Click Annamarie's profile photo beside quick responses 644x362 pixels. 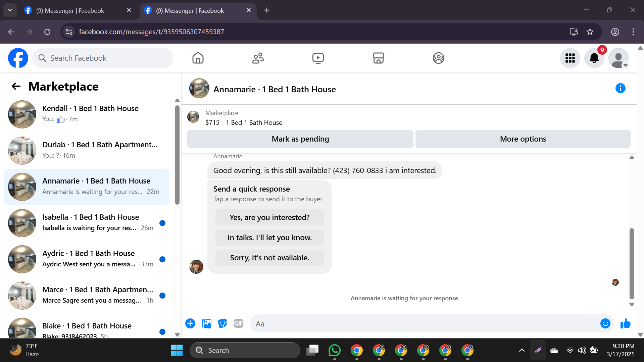click(x=196, y=267)
